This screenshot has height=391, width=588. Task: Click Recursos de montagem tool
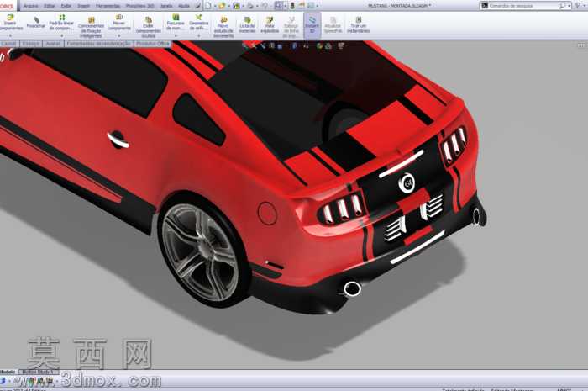(175, 23)
